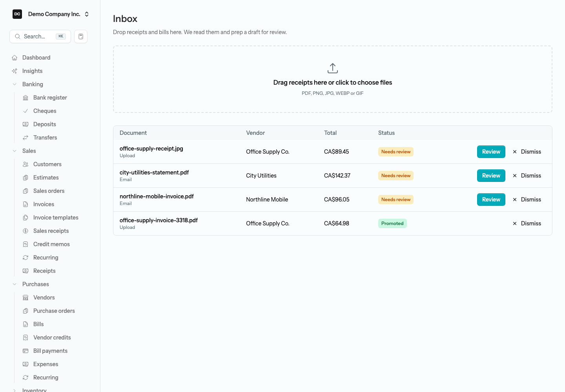
Task: Review the office-supply-receipt.jpg document
Action: pyautogui.click(x=491, y=152)
